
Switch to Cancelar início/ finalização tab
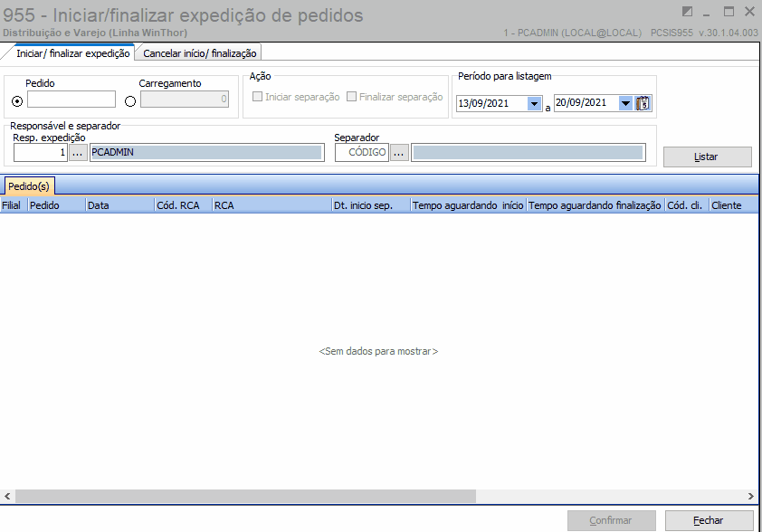click(200, 53)
